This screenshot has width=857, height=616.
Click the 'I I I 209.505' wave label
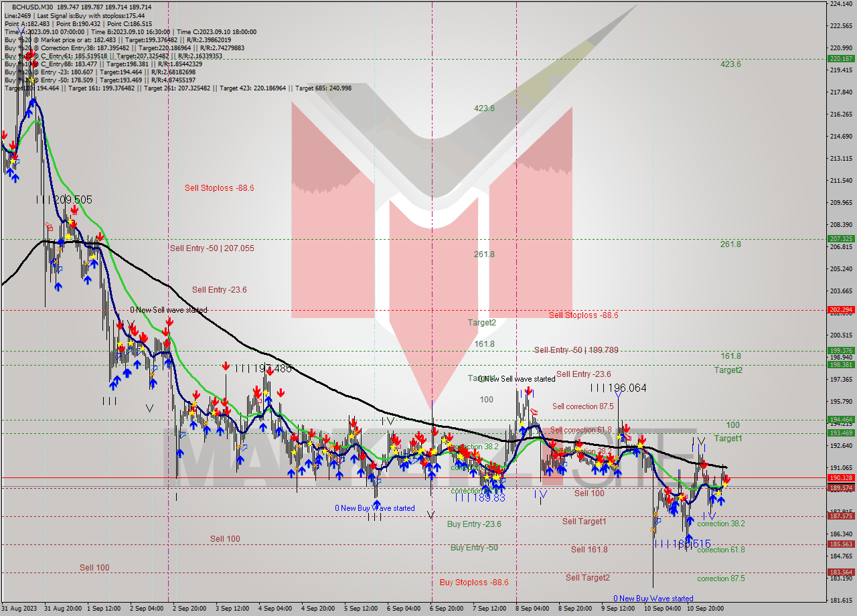[x=64, y=200]
